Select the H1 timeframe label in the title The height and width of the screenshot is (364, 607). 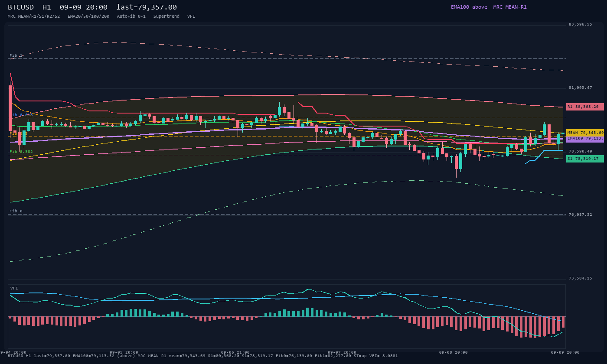[47, 7]
